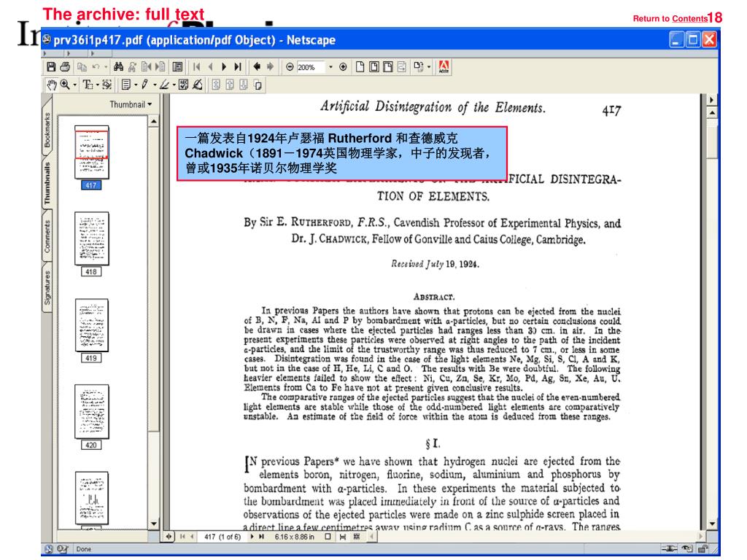Select the Pencil drawing tool
The height and width of the screenshot is (560, 747).
click(x=145, y=85)
